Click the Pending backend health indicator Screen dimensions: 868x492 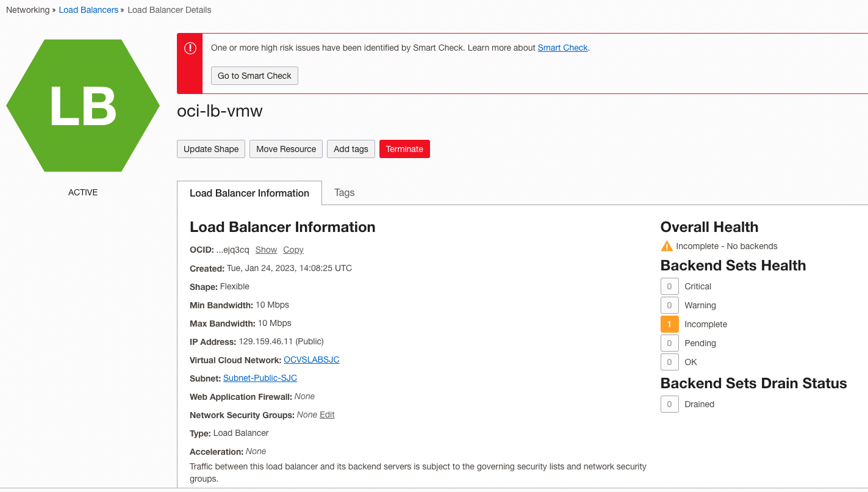pyautogui.click(x=669, y=342)
